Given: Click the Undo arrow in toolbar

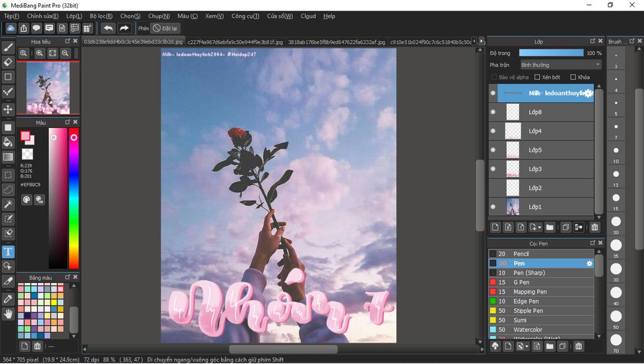Looking at the screenshot, I should pos(108,28).
